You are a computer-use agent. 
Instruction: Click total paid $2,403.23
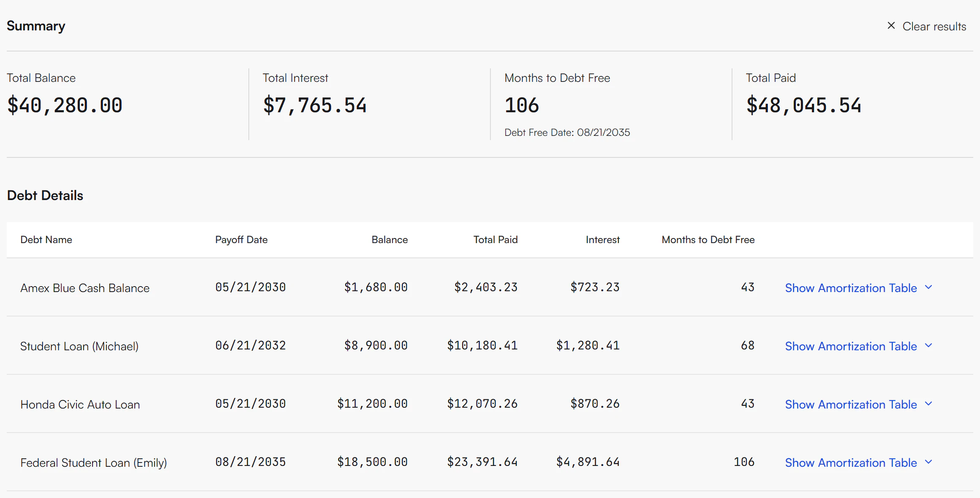[x=486, y=287]
